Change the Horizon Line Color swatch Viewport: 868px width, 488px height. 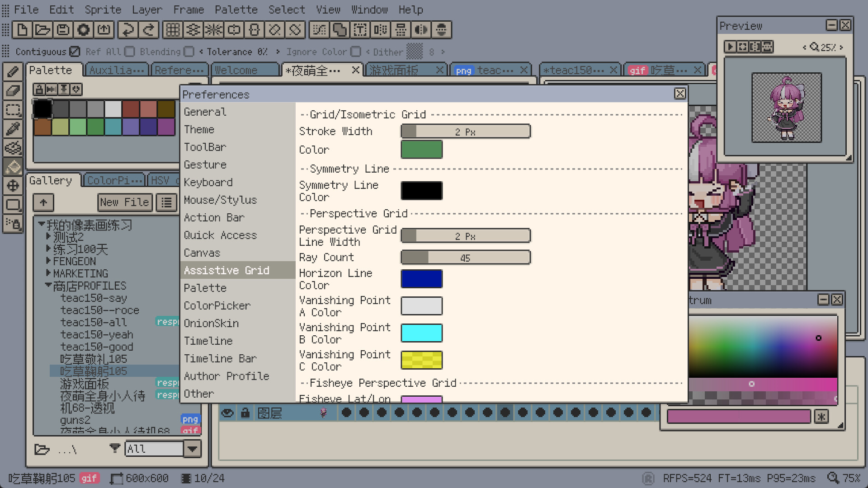coord(421,279)
